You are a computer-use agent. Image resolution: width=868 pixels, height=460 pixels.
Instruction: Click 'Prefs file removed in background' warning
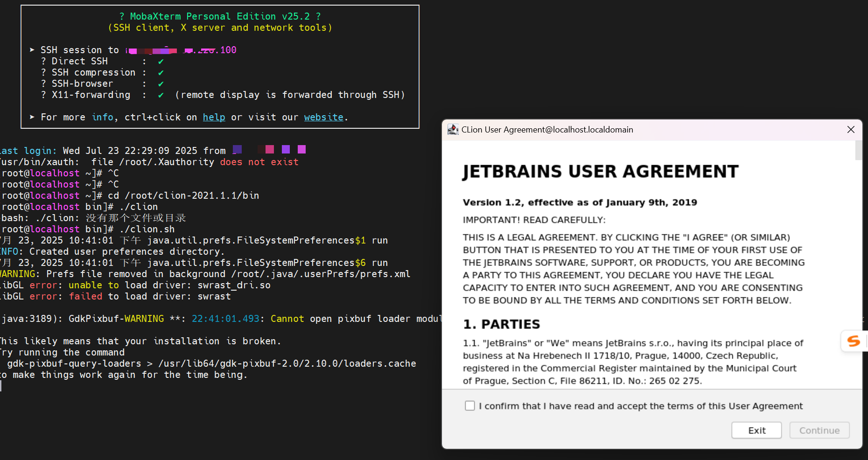click(205, 274)
